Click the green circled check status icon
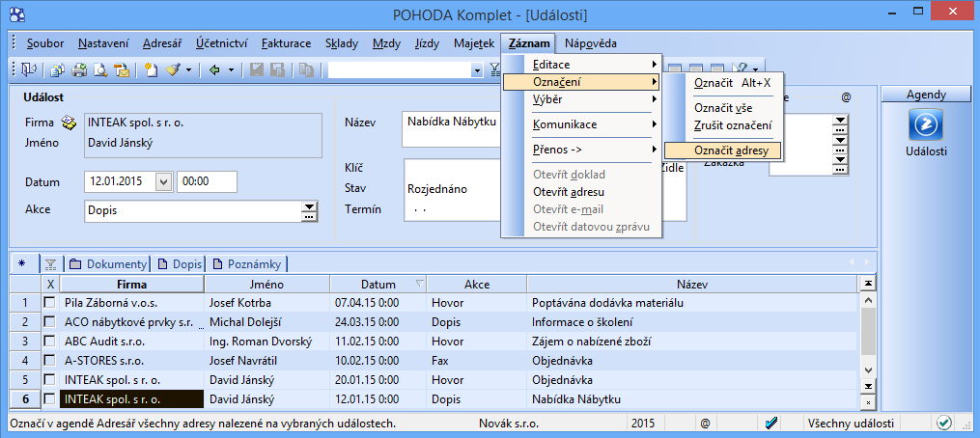This screenshot has height=438, width=980. coord(943,424)
